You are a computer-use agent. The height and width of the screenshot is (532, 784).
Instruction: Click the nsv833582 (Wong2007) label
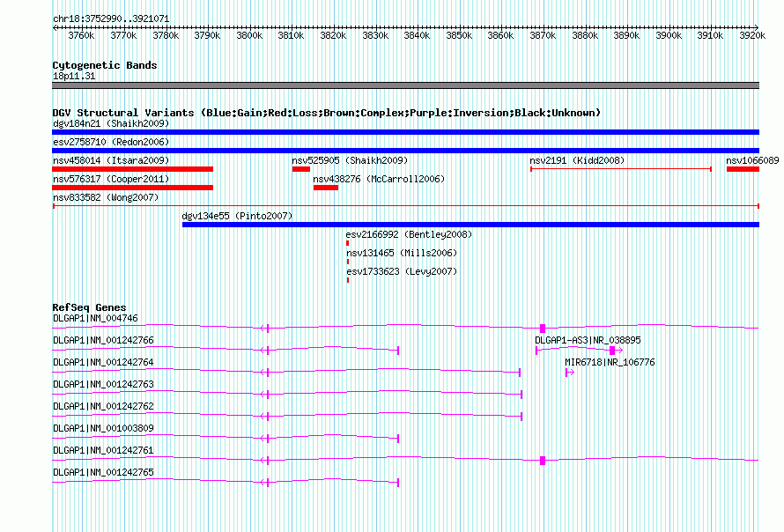(106, 197)
